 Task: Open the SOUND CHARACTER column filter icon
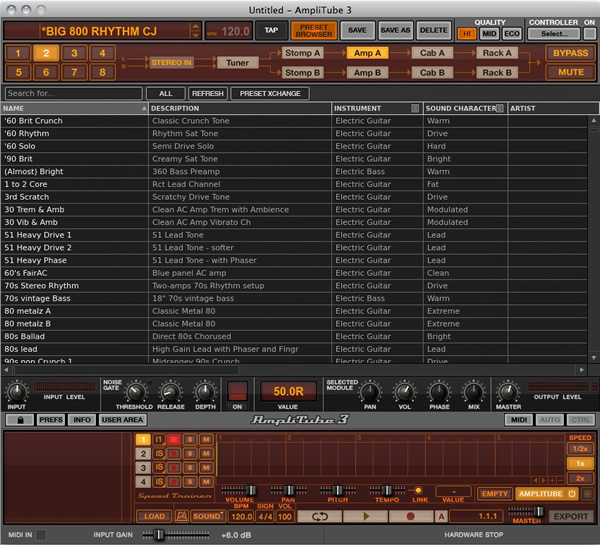(x=500, y=108)
